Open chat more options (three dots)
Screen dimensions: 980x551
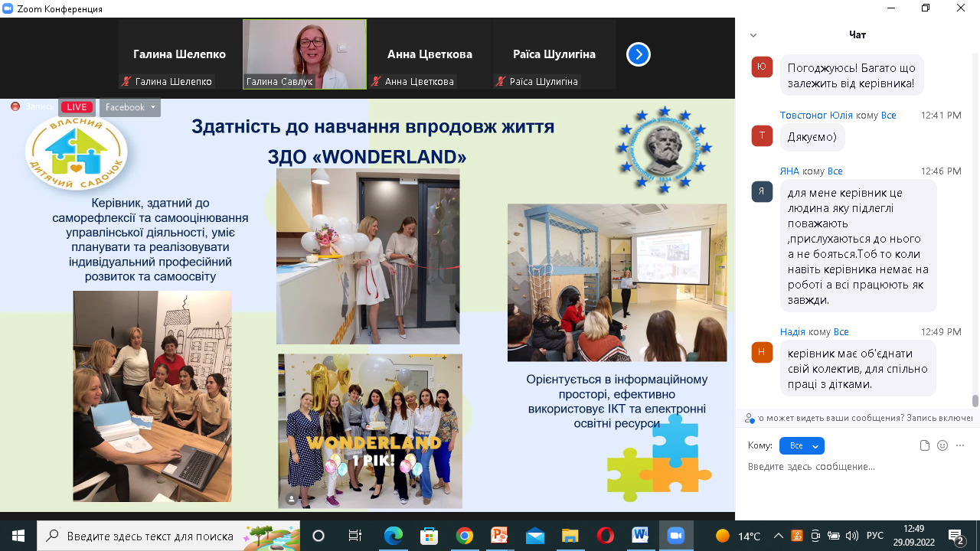point(960,445)
